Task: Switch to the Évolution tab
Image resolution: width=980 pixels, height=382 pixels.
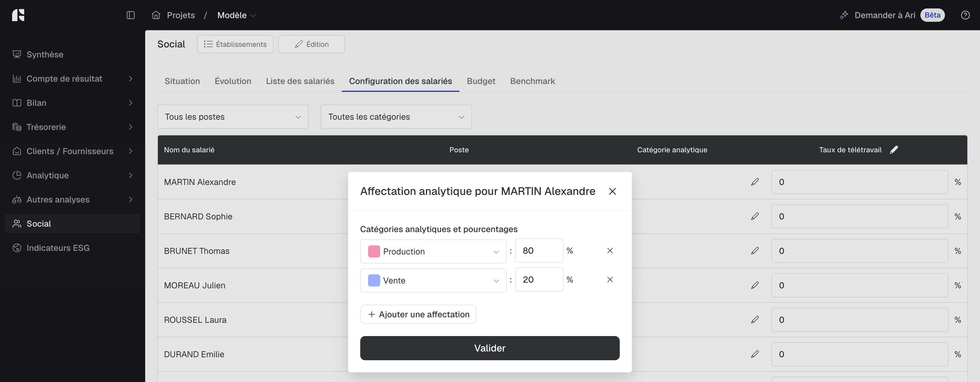Action: [x=233, y=81]
